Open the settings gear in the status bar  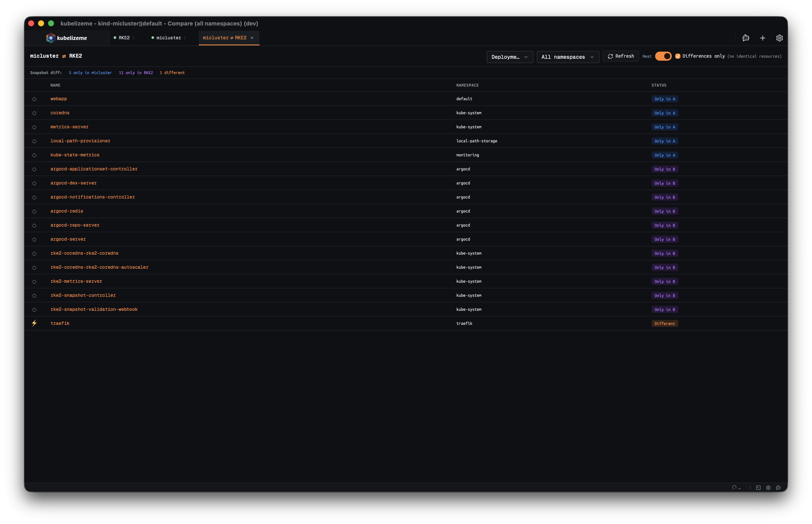768,487
